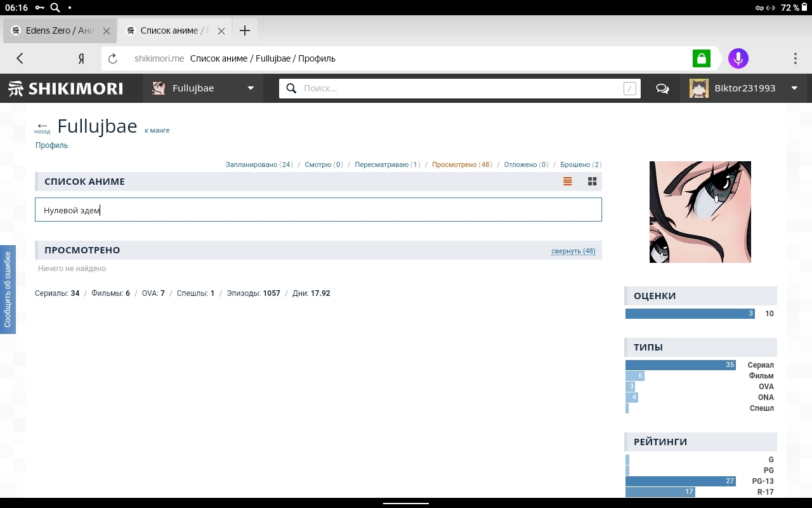Tap the voice assistant microphone icon
Image resolution: width=812 pixels, height=508 pixels.
(738, 58)
